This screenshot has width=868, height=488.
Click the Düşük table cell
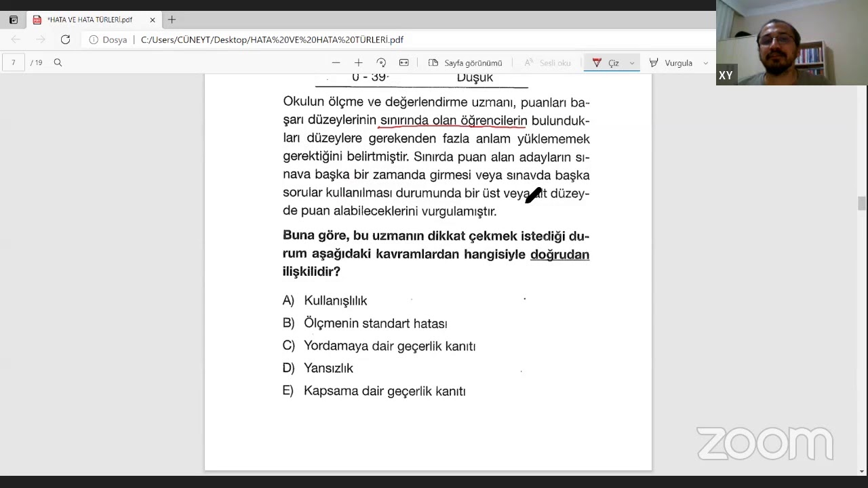click(x=475, y=78)
